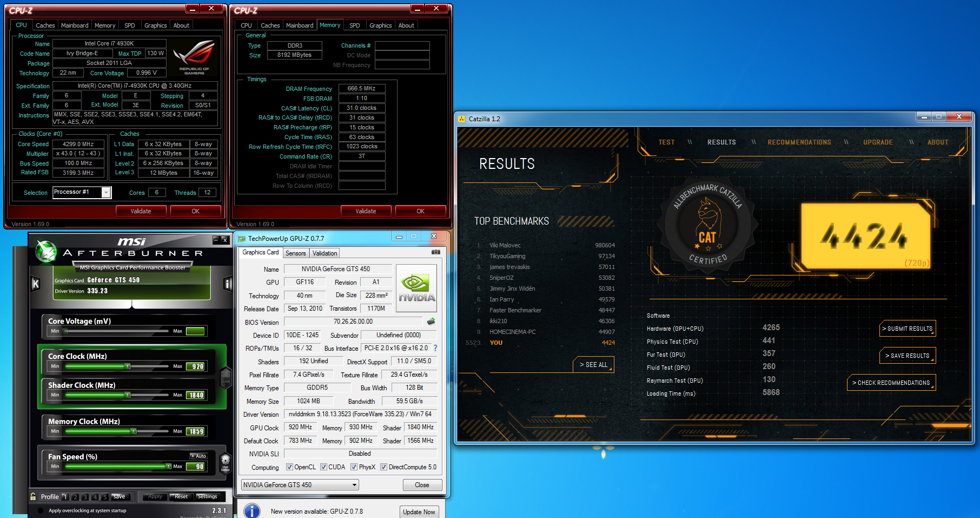
Task: Click the Memory Clock slider handle
Action: [133, 431]
